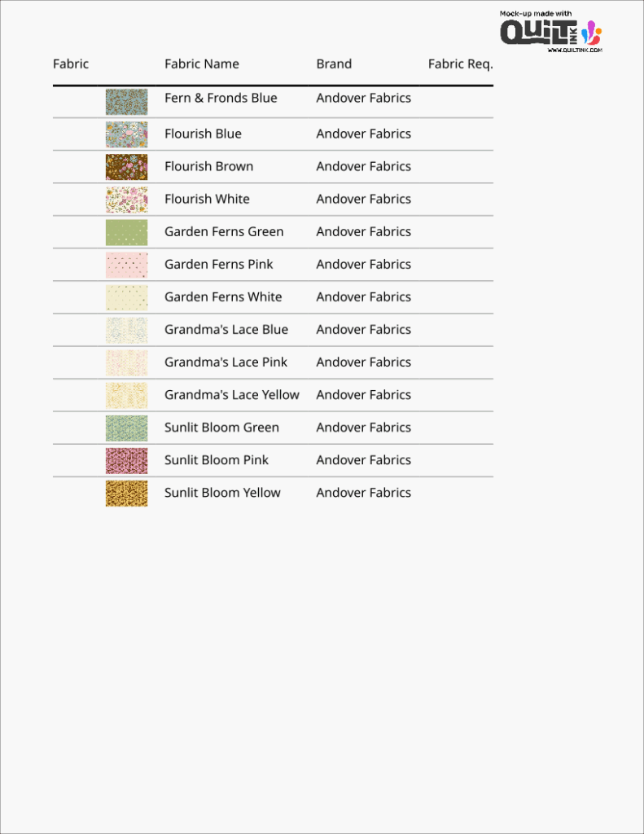Select the Sunlit Bloom Yellow thumbnail

tap(126, 493)
